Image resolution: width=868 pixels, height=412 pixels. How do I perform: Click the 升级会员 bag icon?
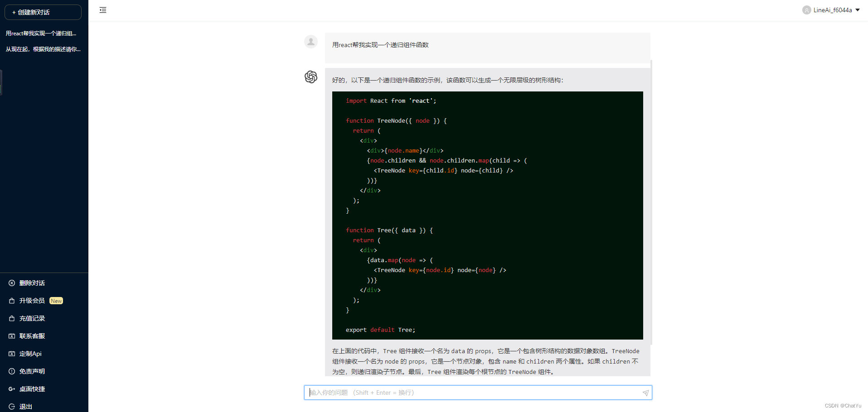pos(12,301)
